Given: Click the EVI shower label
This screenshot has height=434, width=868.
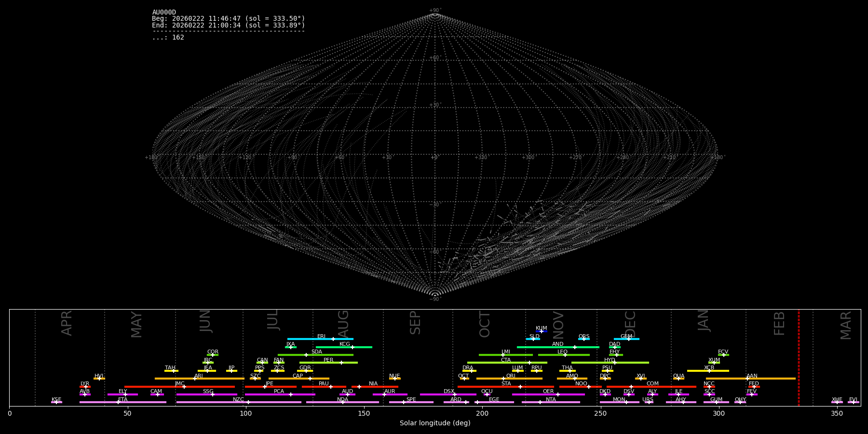Looking at the screenshot, I should 853,400.
